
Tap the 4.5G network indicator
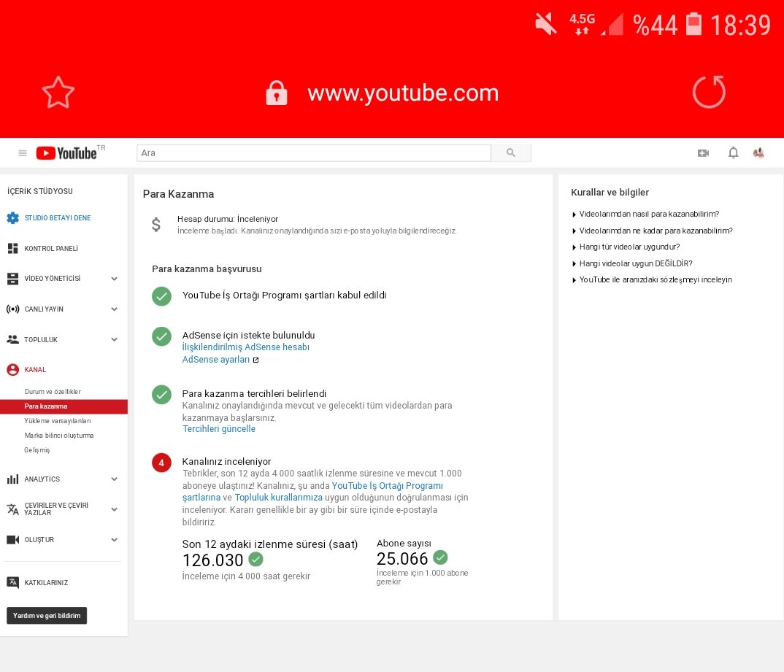click(x=582, y=24)
